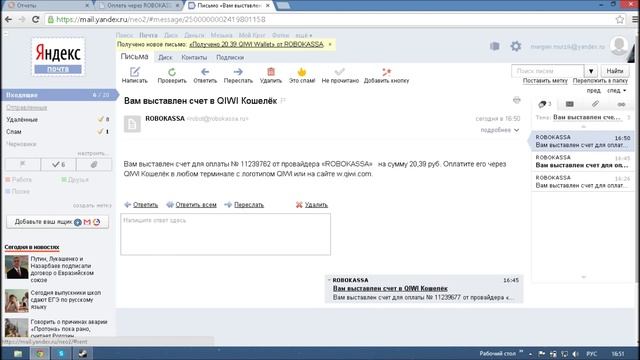The height and width of the screenshot is (360, 640).
Task: Click the sender document icon near ROBOKASSA
Action: pyautogui.click(x=132, y=124)
